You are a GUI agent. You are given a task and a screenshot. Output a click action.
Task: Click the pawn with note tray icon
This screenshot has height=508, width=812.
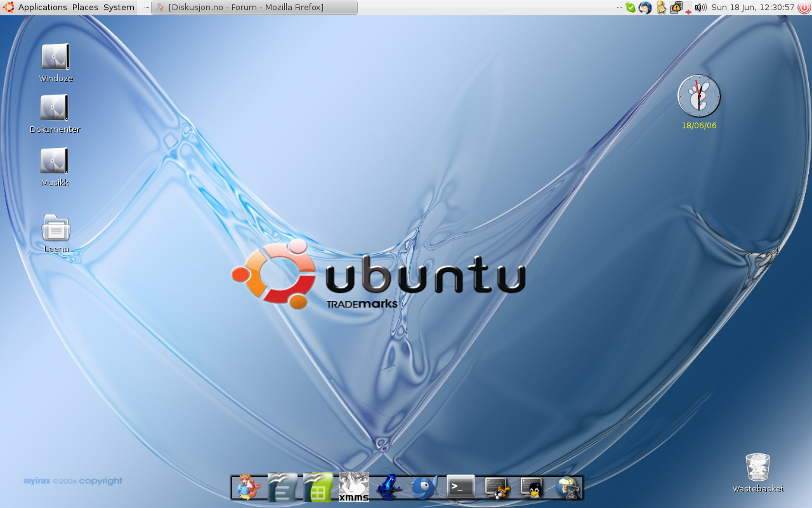point(661,8)
